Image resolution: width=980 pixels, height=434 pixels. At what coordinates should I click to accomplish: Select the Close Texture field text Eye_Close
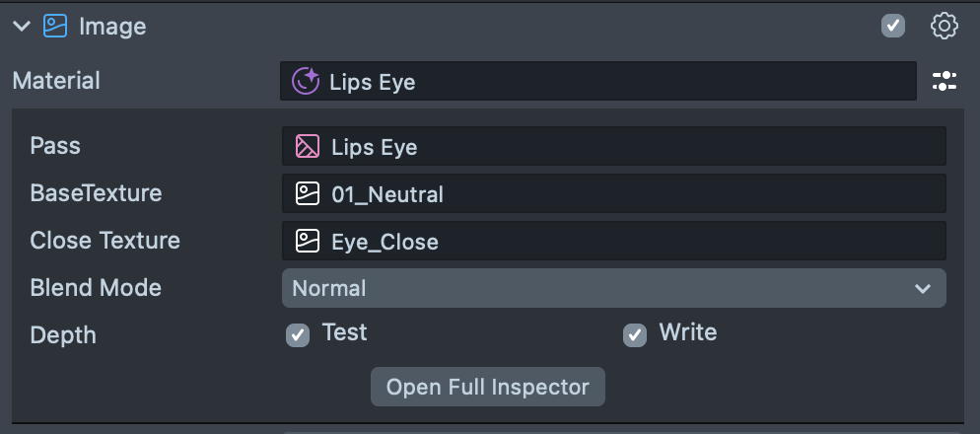[x=385, y=243]
